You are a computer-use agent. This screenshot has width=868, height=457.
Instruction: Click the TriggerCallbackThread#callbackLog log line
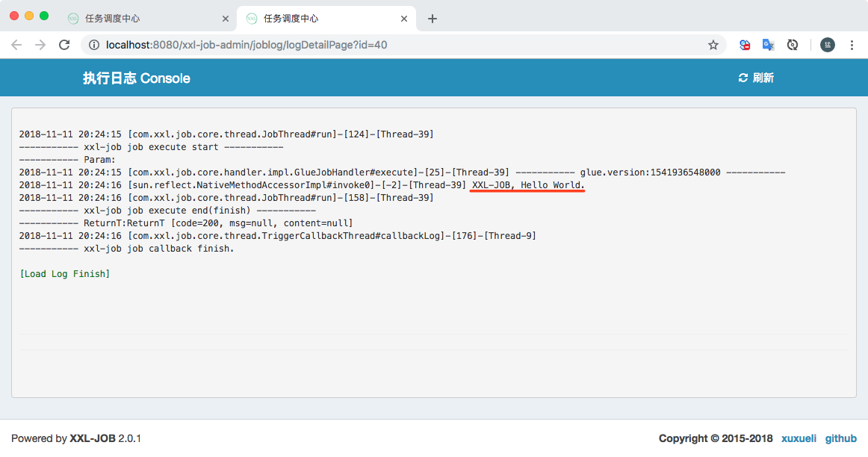pyautogui.click(x=277, y=236)
